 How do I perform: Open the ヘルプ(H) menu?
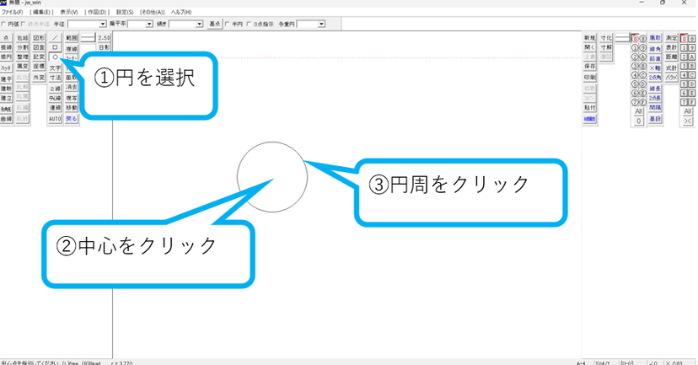click(182, 12)
